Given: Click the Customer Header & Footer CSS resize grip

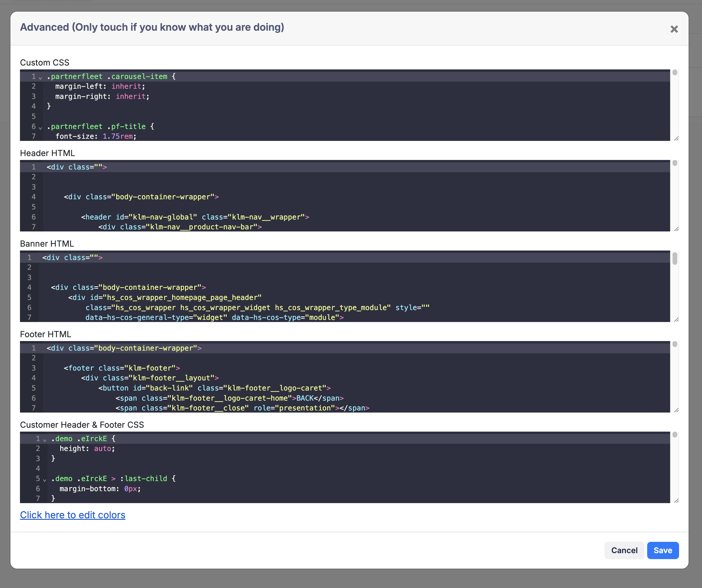Looking at the screenshot, I should point(676,500).
